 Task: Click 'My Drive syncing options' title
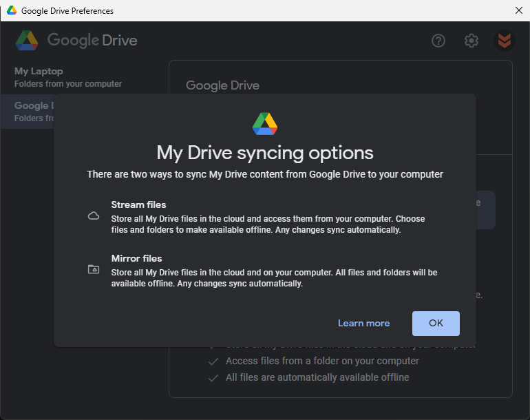265,153
